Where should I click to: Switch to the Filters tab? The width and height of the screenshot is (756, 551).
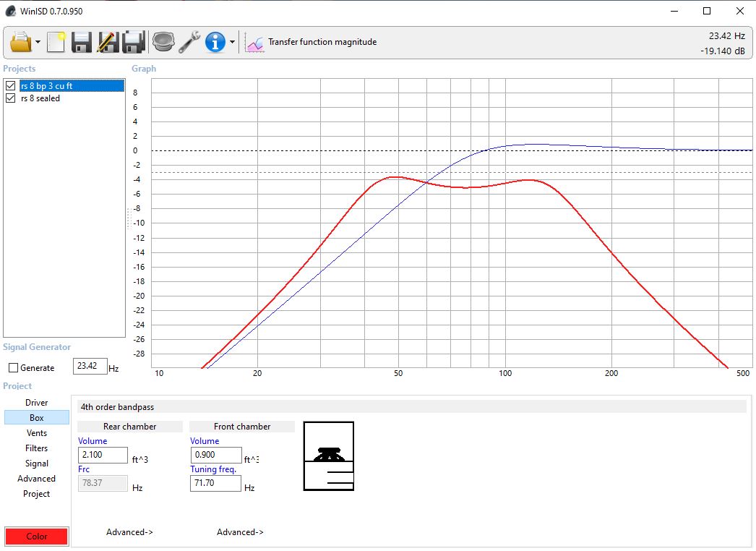pyautogui.click(x=37, y=448)
